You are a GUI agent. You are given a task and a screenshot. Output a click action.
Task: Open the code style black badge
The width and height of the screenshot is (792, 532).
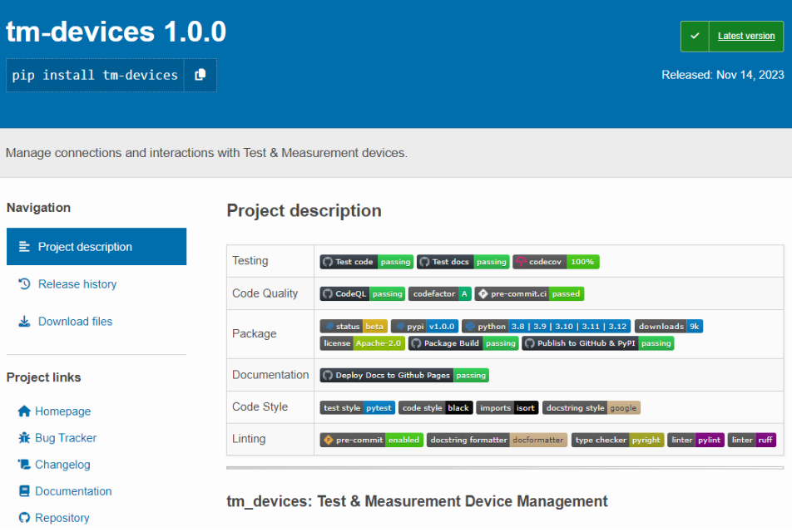coord(436,408)
